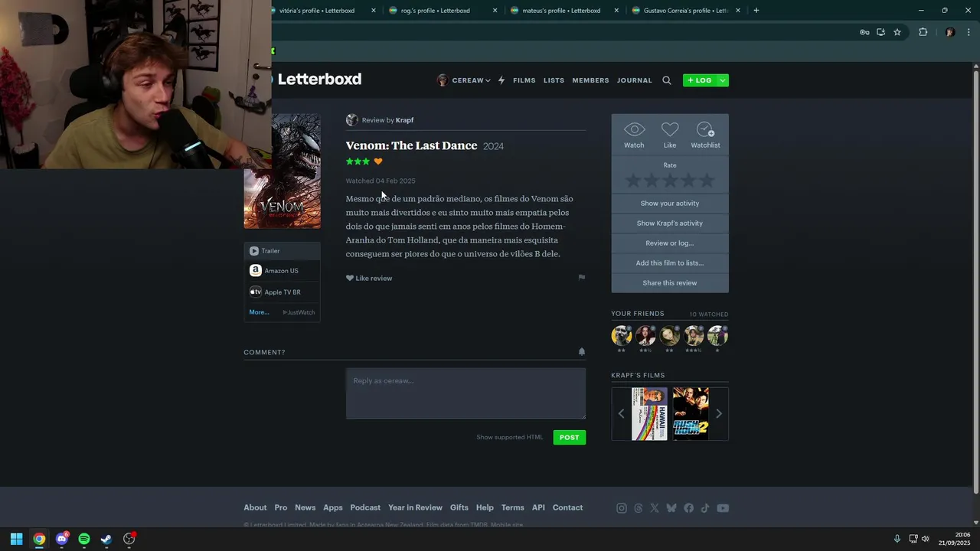
Task: Open Letterboxd Threads icon
Action: click(x=639, y=508)
